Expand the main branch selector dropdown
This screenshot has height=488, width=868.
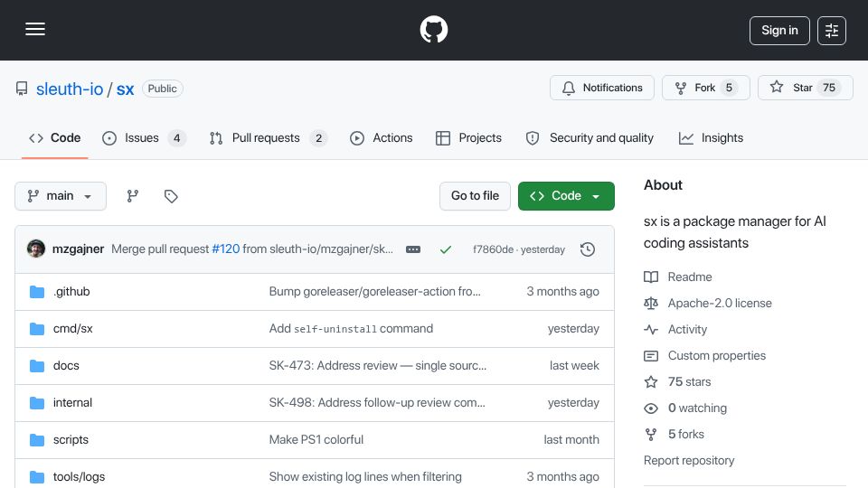(61, 196)
